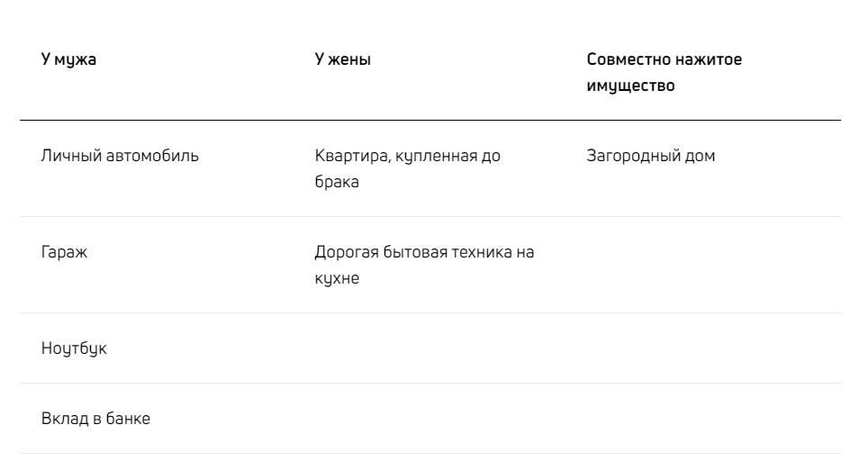
Task: Click the word 'имущество' in the header
Action: [x=630, y=86]
